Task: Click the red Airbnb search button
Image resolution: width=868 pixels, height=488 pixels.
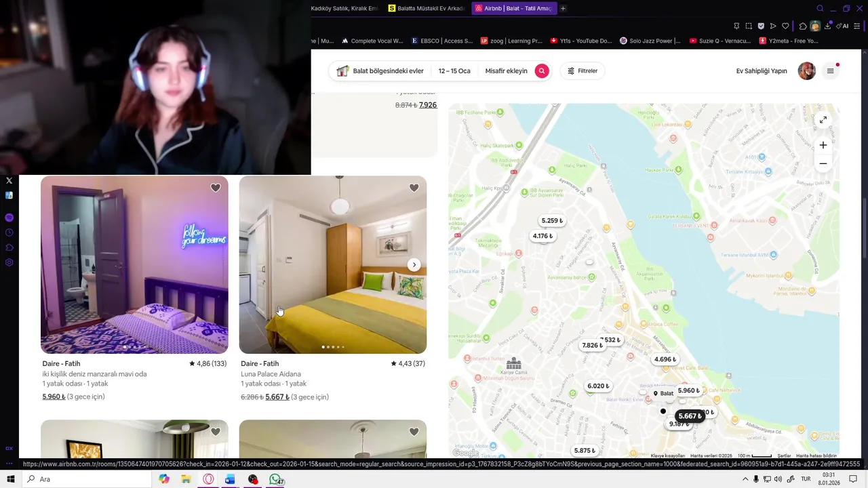Action: click(541, 70)
